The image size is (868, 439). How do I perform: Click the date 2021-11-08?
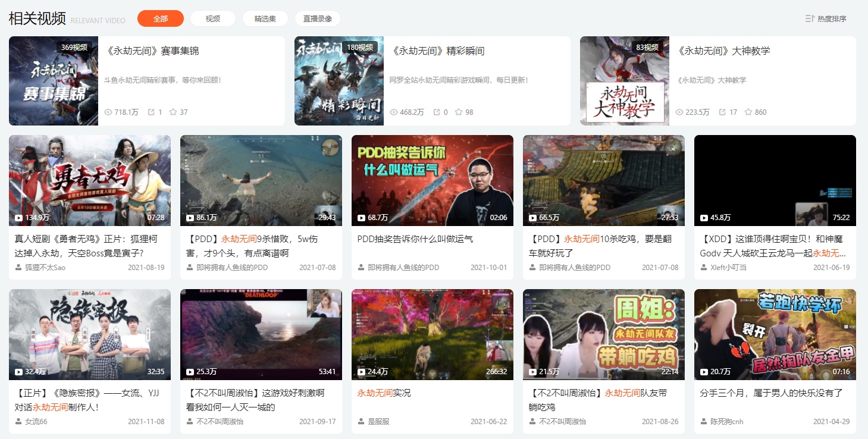click(146, 422)
